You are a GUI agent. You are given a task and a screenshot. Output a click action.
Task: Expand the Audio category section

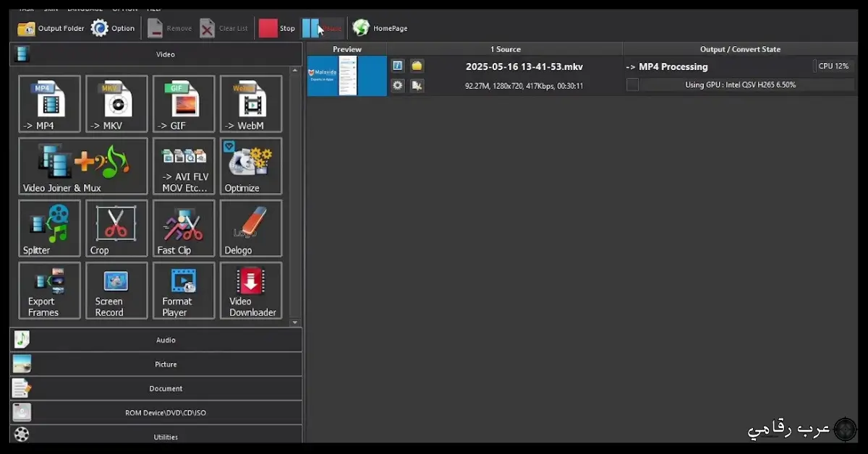[165, 340]
